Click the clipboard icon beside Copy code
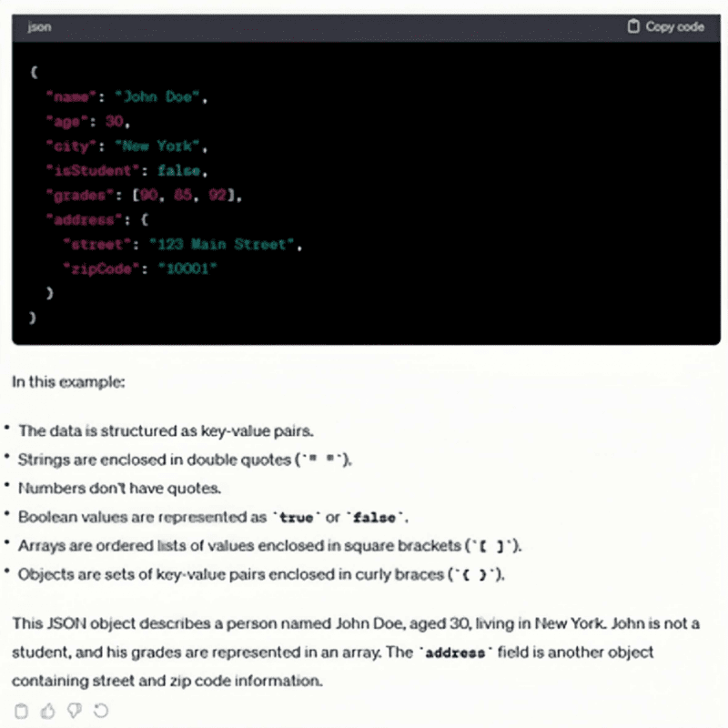 click(x=634, y=27)
